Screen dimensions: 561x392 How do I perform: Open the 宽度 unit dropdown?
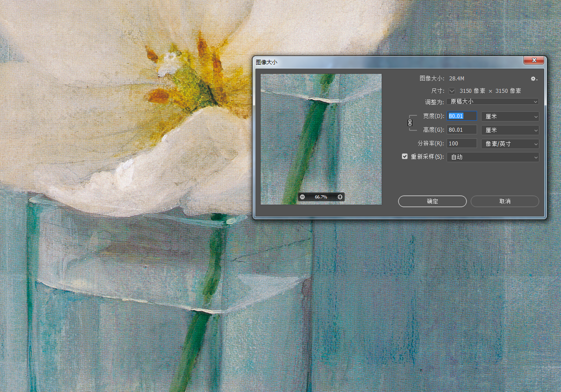pyautogui.click(x=510, y=116)
